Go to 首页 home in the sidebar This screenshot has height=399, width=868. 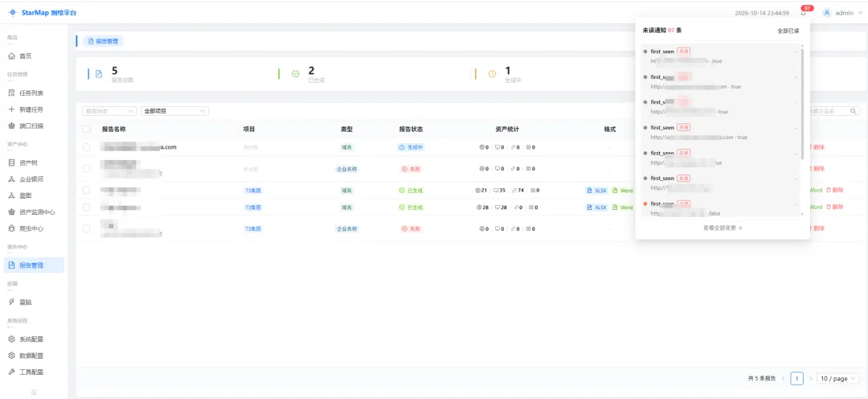(x=26, y=56)
